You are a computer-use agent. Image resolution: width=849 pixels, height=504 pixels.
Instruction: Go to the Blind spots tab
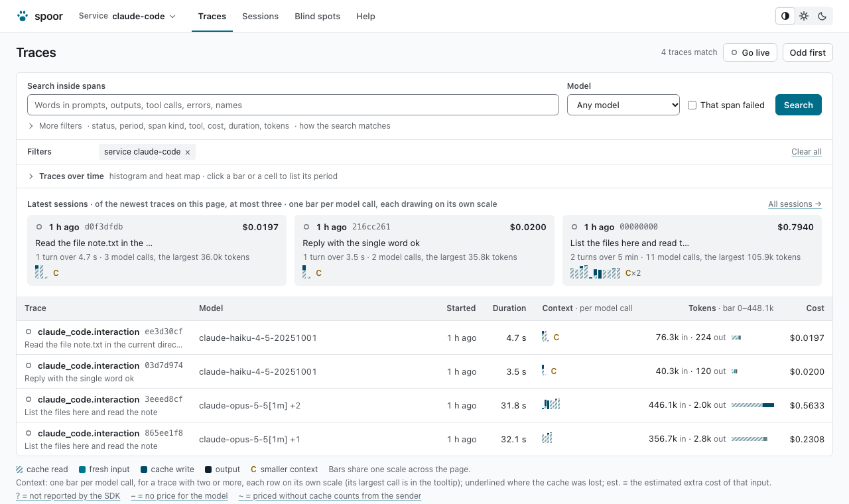pos(318,16)
